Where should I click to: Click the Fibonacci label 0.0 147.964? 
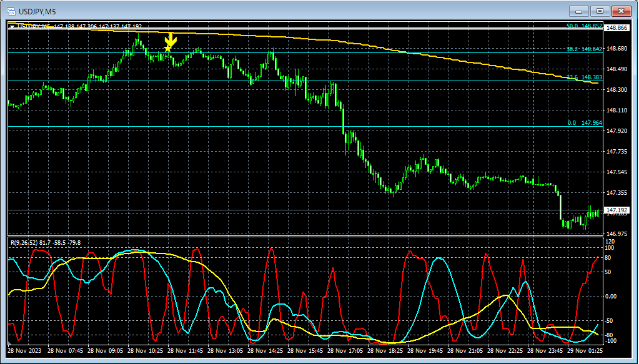pos(585,122)
